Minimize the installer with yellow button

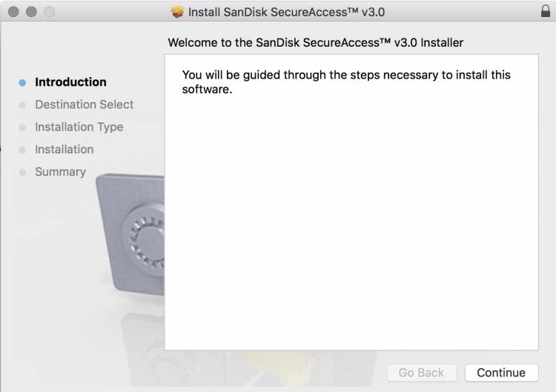[32, 12]
